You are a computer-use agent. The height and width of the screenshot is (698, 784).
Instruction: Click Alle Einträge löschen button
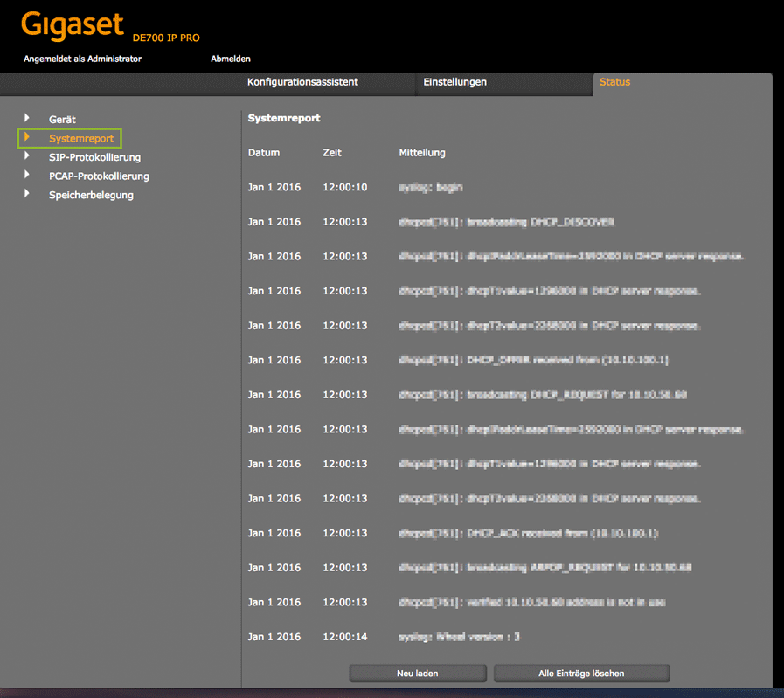click(x=581, y=674)
